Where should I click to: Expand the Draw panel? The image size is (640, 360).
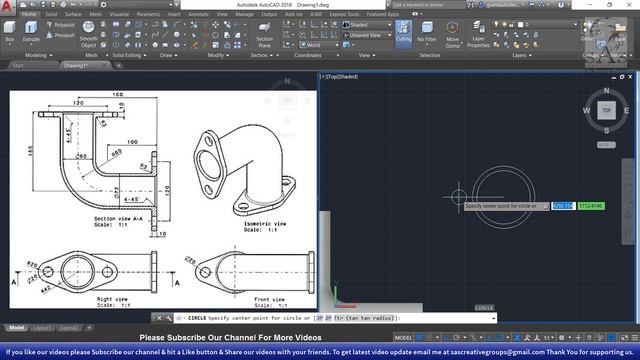[x=169, y=55]
